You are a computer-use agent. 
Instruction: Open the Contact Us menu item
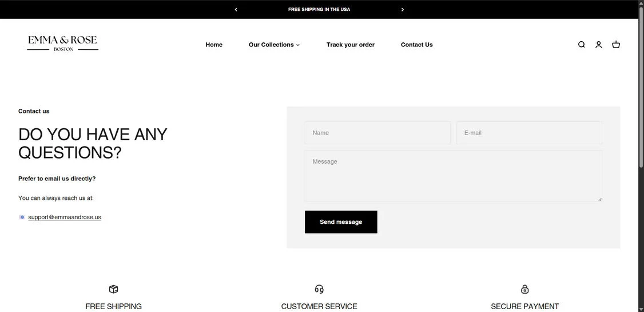pyautogui.click(x=416, y=45)
